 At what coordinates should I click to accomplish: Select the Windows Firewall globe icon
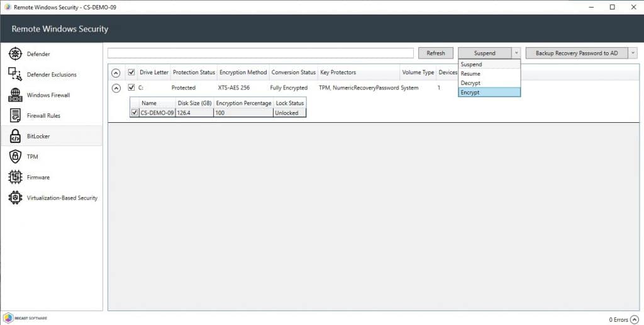pyautogui.click(x=15, y=94)
